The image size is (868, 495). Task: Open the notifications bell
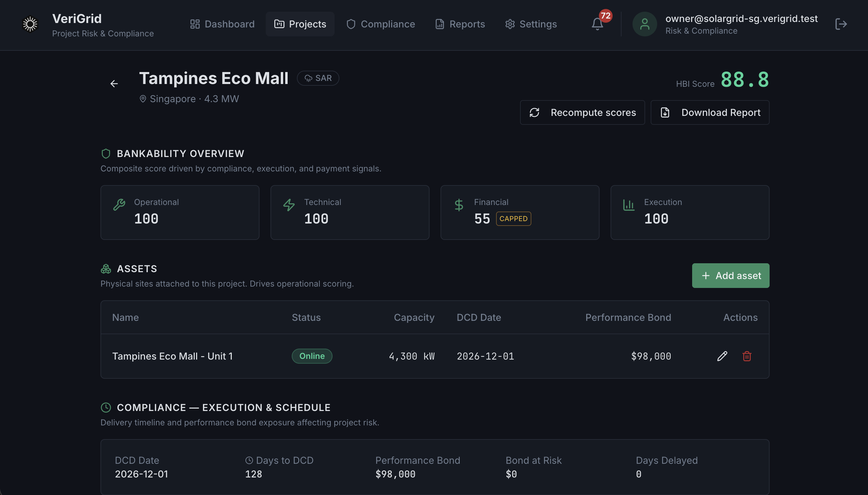[x=597, y=24]
